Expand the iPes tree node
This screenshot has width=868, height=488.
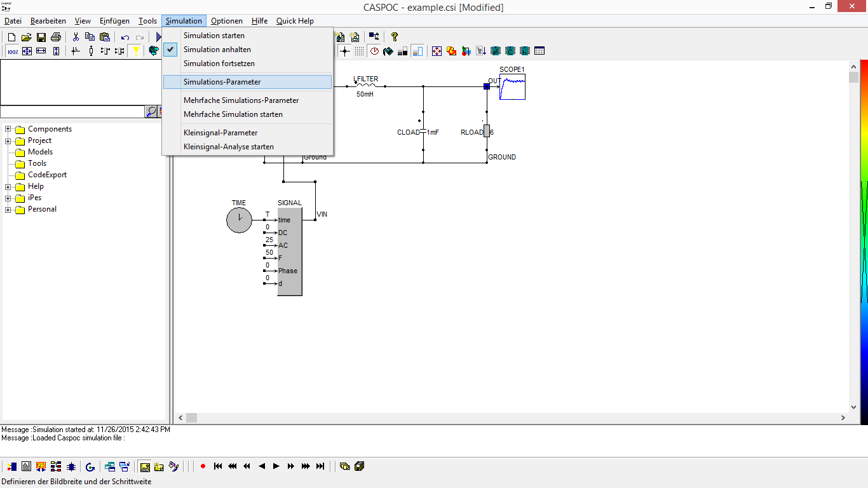pyautogui.click(x=8, y=198)
